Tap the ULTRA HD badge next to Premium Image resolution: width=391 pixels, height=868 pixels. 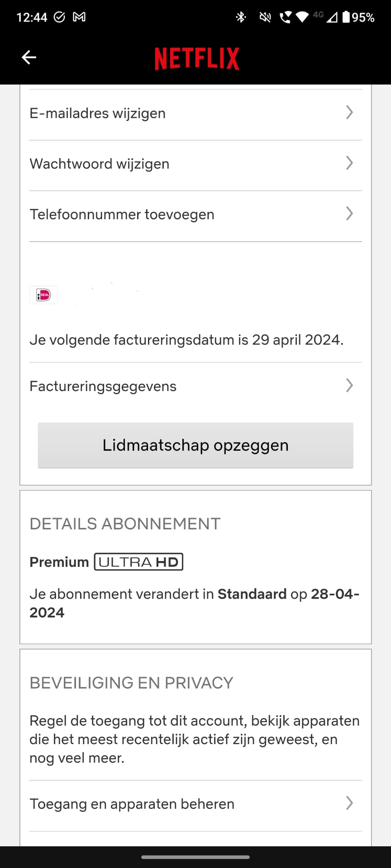(x=138, y=561)
